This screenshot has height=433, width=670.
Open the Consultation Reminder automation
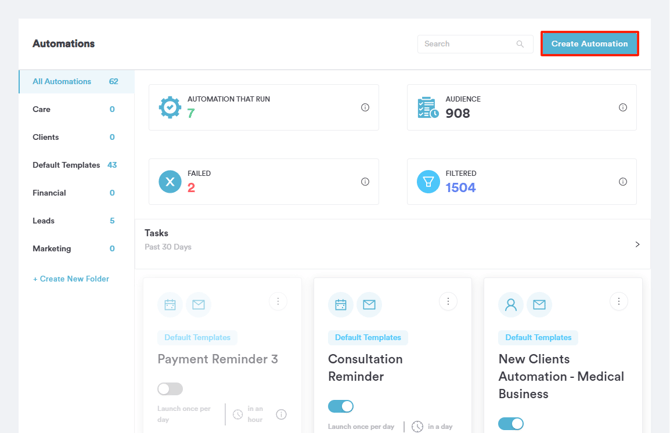(x=365, y=368)
